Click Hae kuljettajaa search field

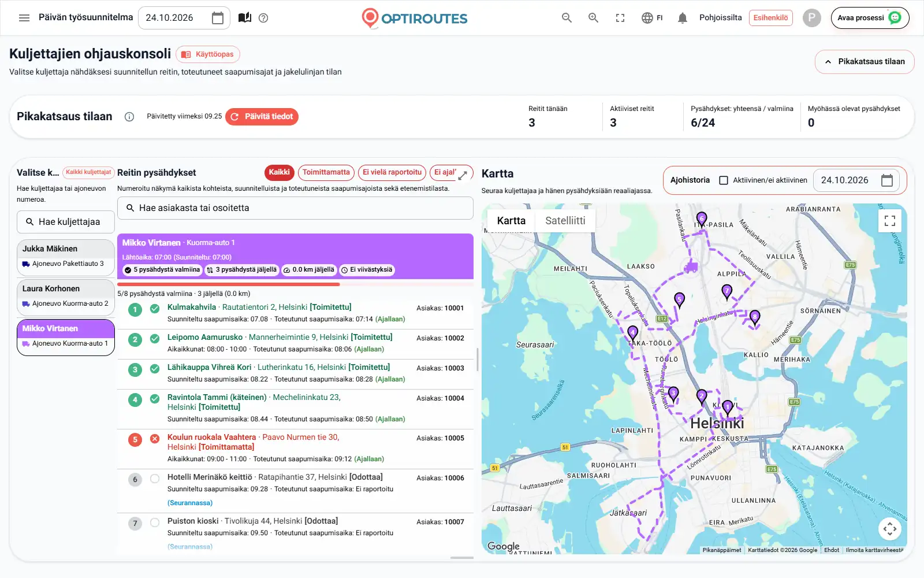click(x=66, y=222)
